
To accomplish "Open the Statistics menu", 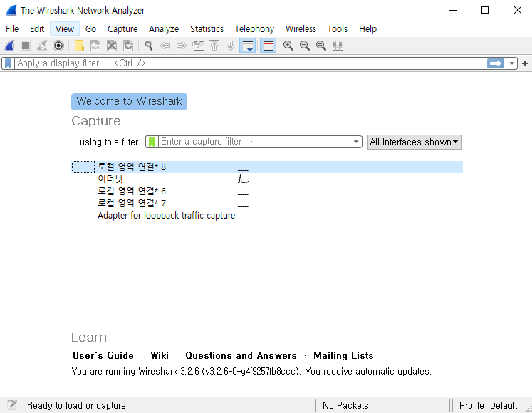I will pyautogui.click(x=207, y=29).
